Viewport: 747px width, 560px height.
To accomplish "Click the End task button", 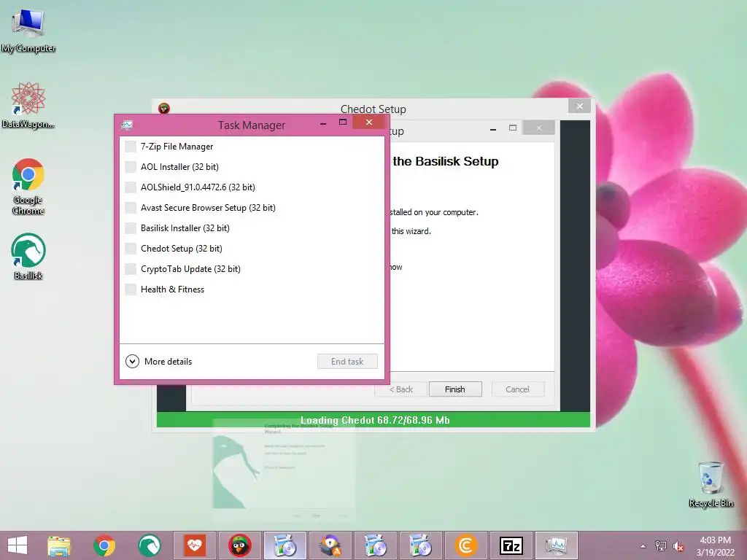I will pos(347,362).
